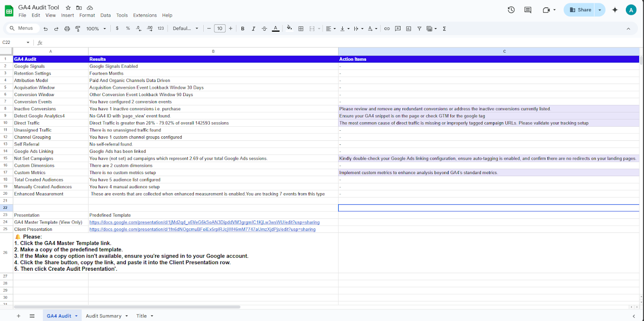
Task: Decrease decimal places
Action: click(x=138, y=29)
